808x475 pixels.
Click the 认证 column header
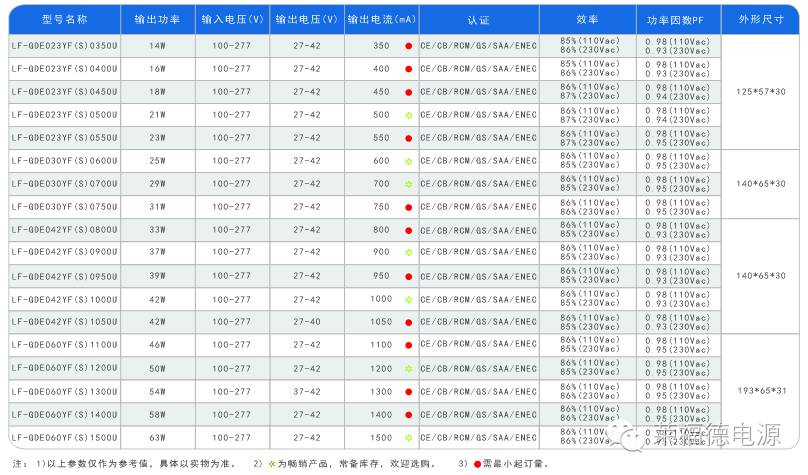(x=479, y=20)
